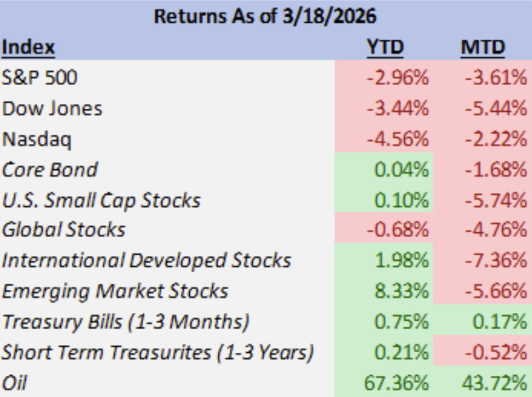Viewport: 532px width, 397px height.
Task: Select the Treasury Bills (1-3 Months) label
Action: [x=125, y=322]
